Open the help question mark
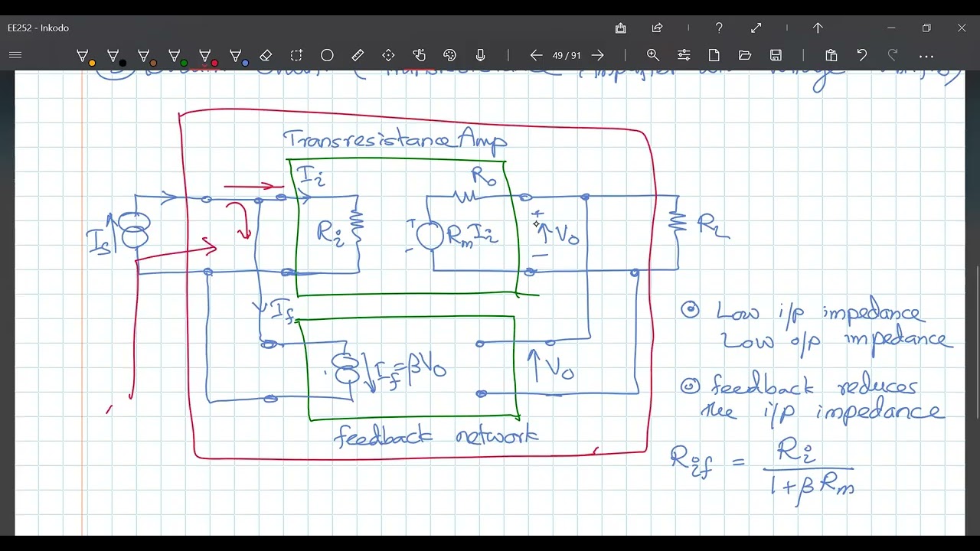 coord(719,28)
